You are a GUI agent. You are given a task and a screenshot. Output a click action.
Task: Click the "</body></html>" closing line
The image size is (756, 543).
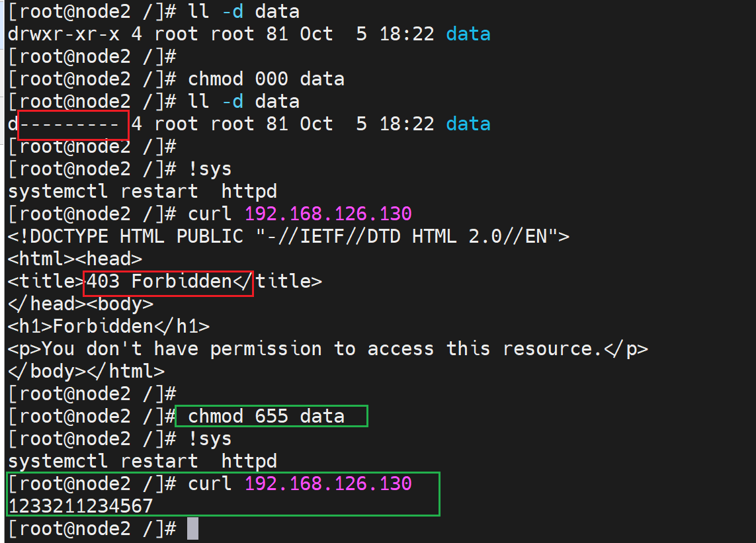coord(86,371)
